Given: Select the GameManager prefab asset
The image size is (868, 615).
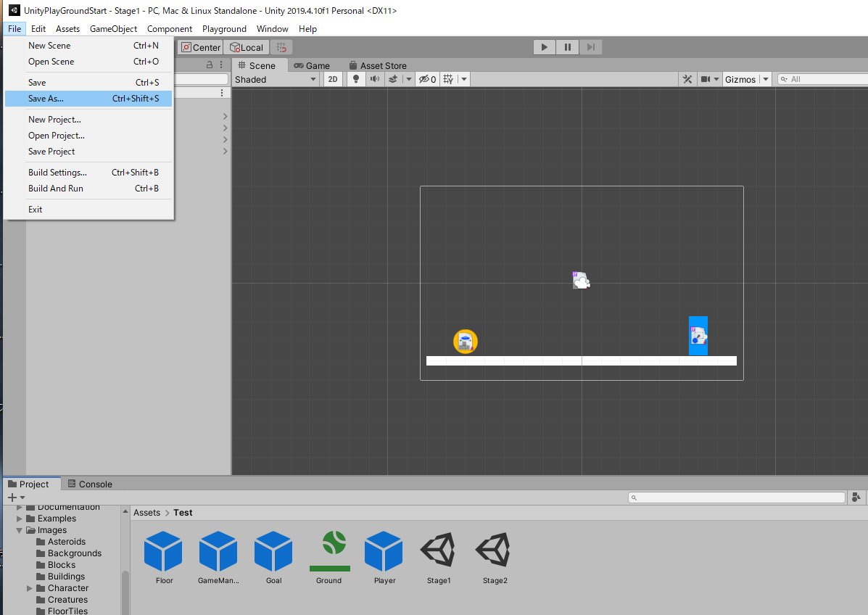Looking at the screenshot, I should 218,557.
